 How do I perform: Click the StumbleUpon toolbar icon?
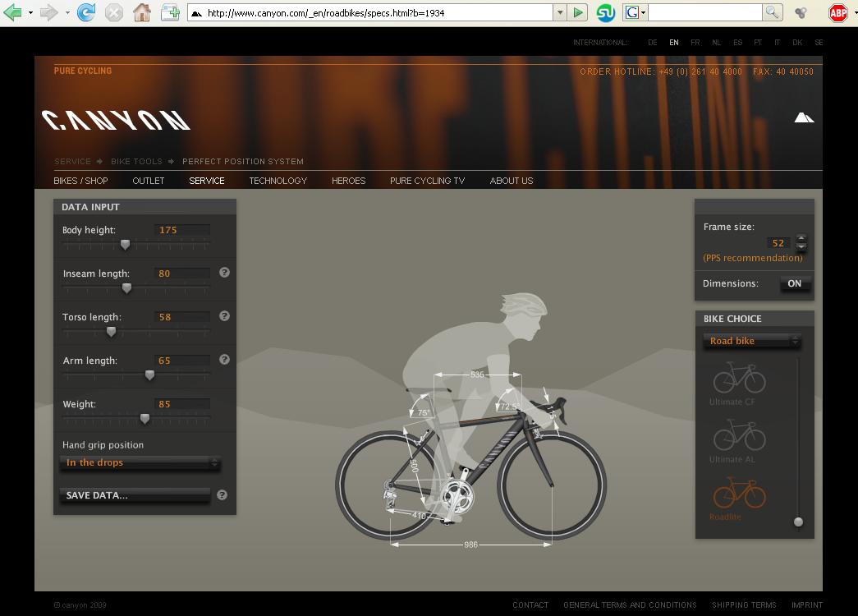click(605, 12)
